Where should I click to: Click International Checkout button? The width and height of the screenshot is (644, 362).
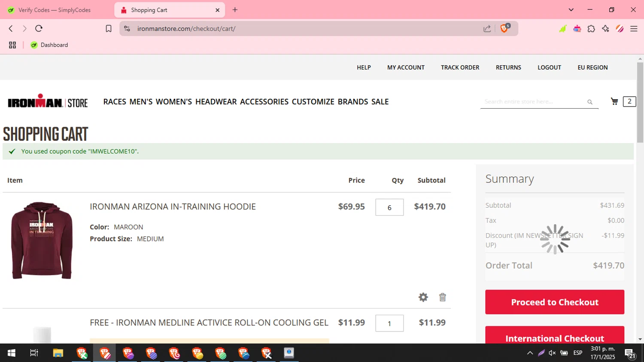coord(555,335)
